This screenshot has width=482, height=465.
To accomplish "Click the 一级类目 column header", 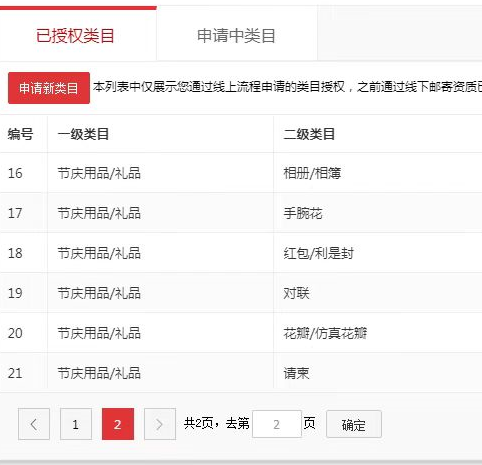I will pos(83,134).
